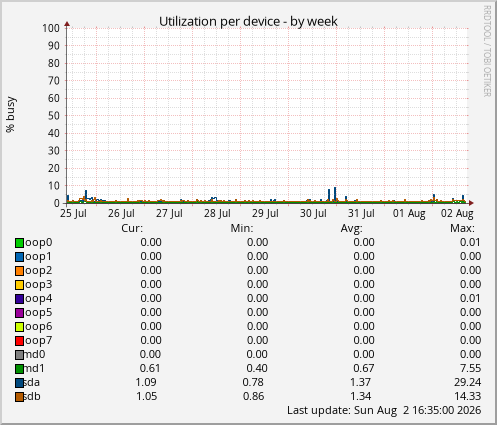Viewport: 497px width, 425px height.
Task: Click md1's Avg value 0.67
Action: tap(364, 368)
